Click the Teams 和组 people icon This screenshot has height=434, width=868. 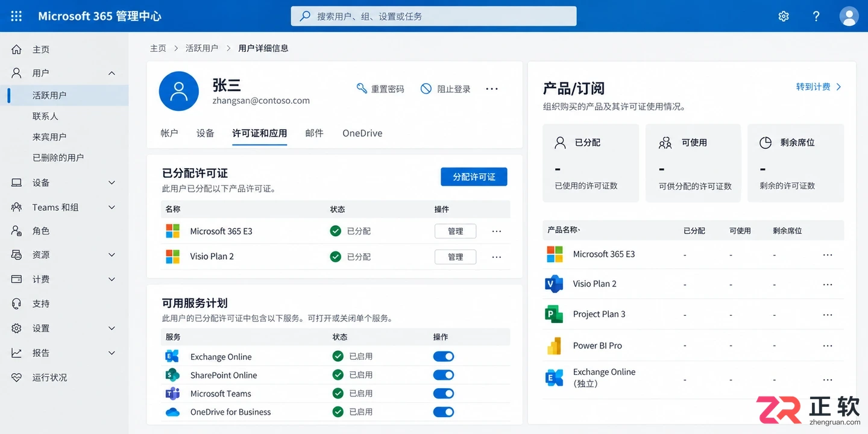coord(17,207)
